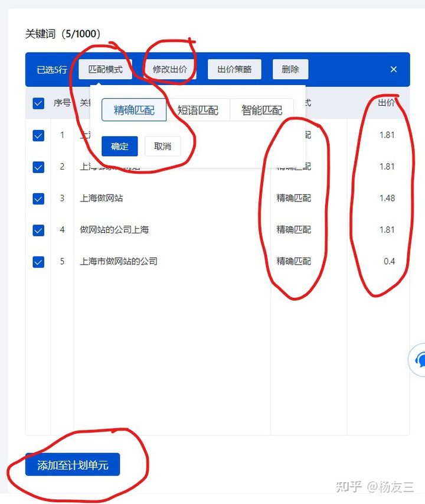This screenshot has width=425, height=504.
Task: Close the blue selection toolbar with X
Action: coord(394,69)
